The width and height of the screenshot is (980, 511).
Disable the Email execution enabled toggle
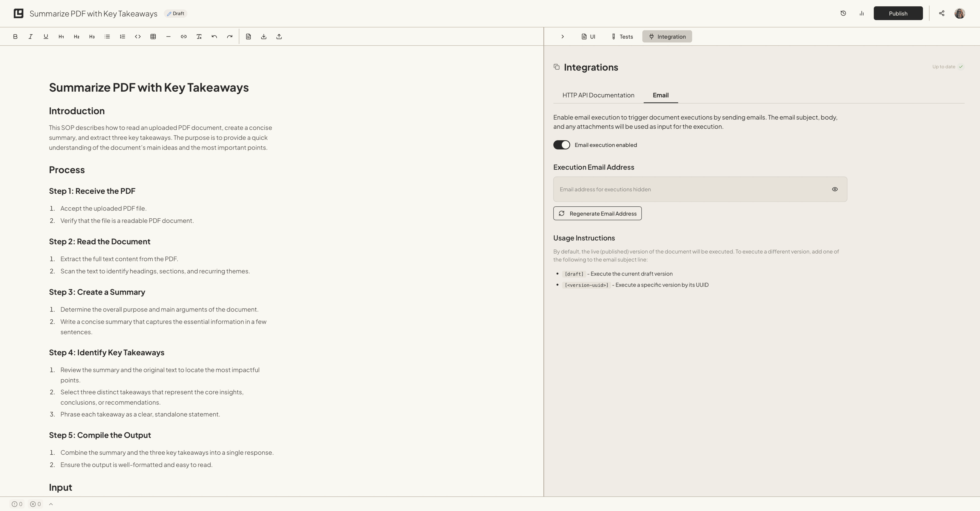(561, 144)
